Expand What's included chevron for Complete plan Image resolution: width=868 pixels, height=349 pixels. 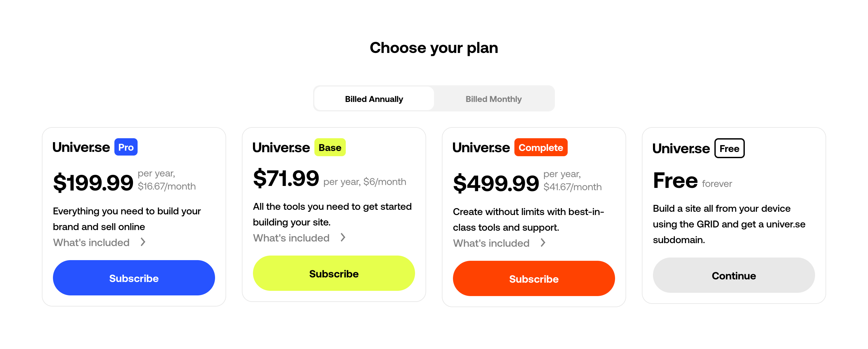pyautogui.click(x=543, y=243)
